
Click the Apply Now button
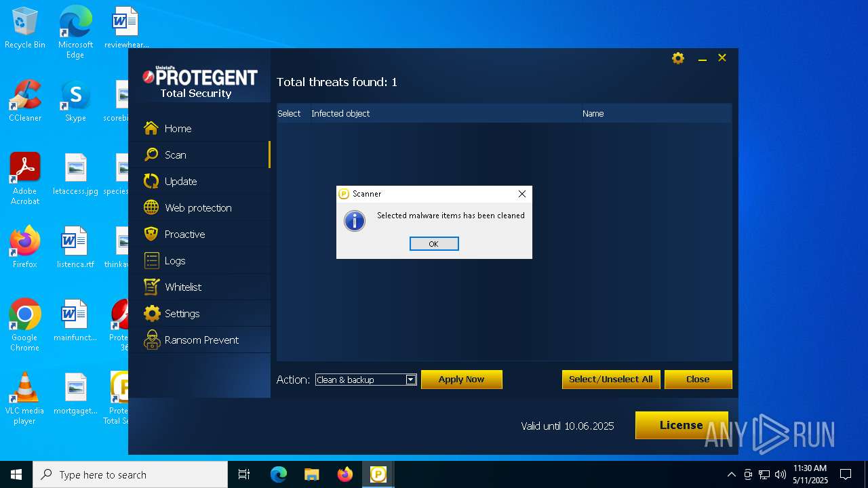462,380
